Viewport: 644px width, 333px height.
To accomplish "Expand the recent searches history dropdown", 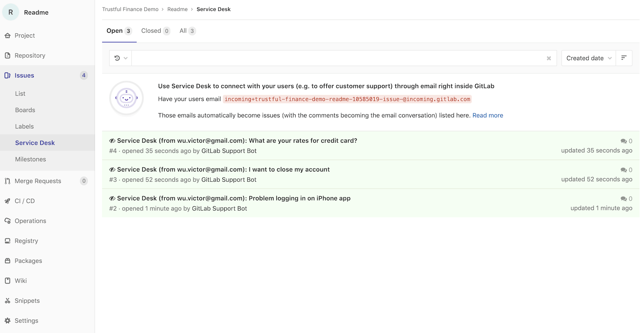I will pos(121,58).
